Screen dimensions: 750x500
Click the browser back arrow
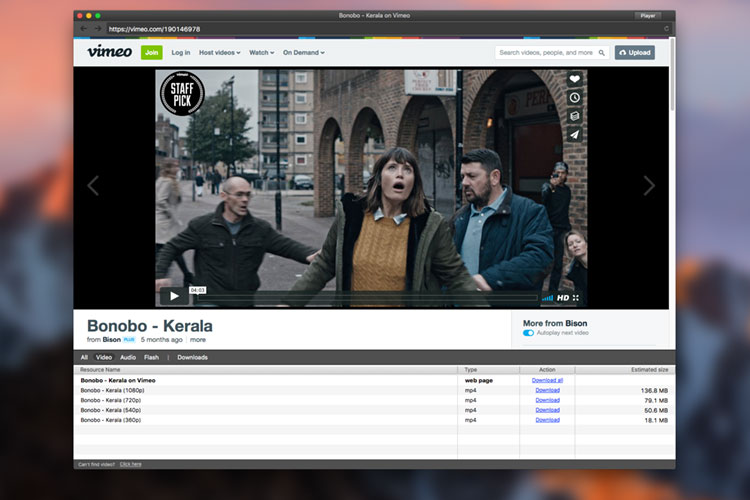(x=84, y=29)
